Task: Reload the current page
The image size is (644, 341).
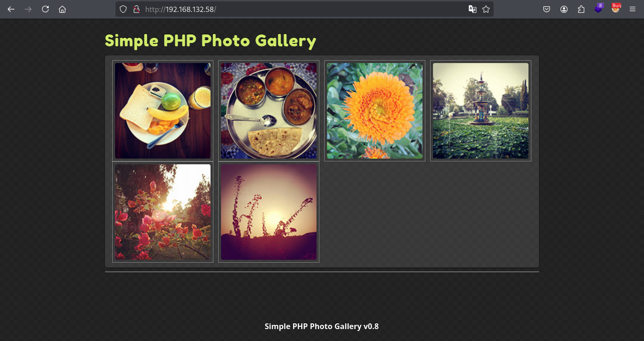Action: click(45, 9)
